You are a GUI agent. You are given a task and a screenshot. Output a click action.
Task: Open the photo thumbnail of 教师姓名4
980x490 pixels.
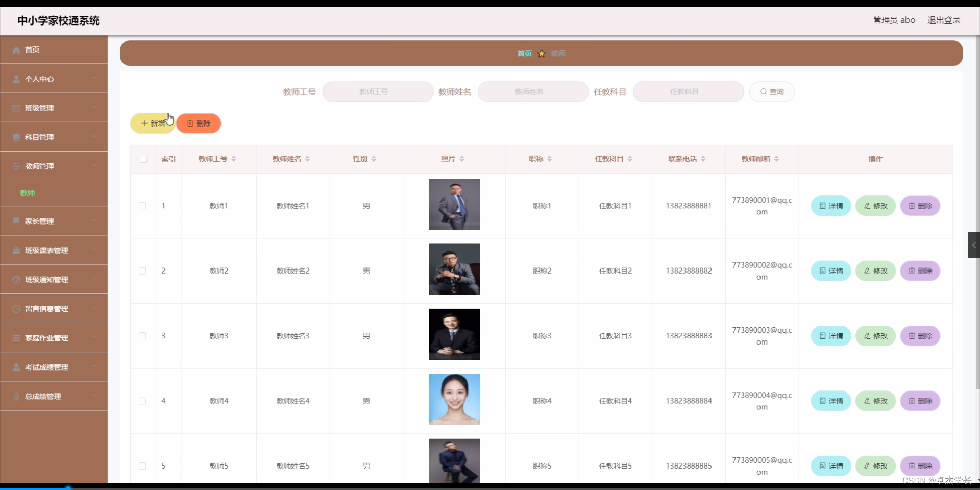tap(454, 399)
